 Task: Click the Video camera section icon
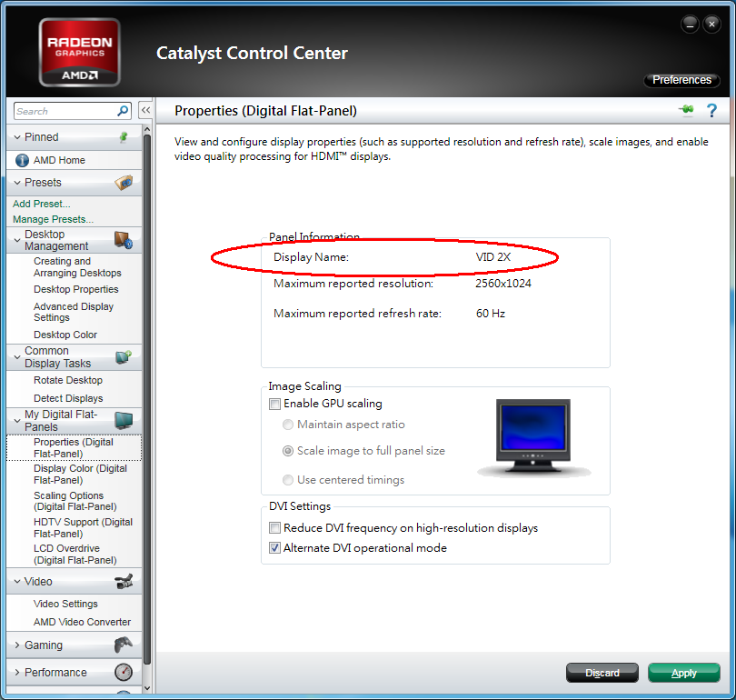[x=124, y=581]
